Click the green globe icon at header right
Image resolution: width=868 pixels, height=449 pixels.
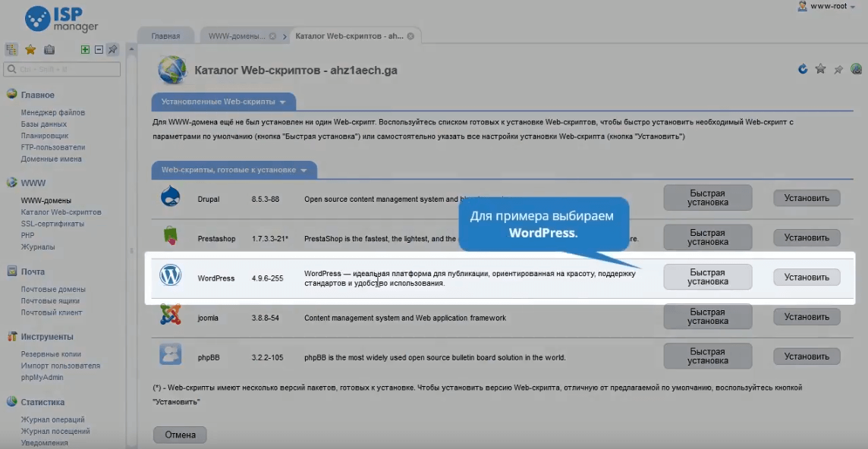(857, 69)
